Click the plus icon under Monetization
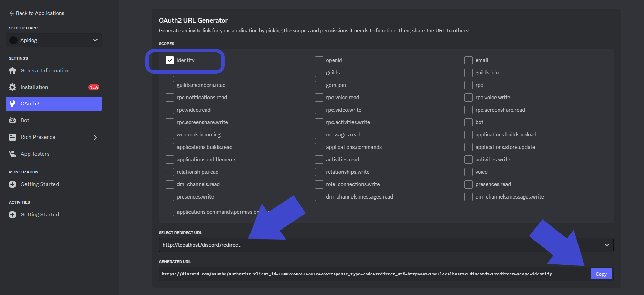This screenshot has height=295, width=644. click(12, 184)
